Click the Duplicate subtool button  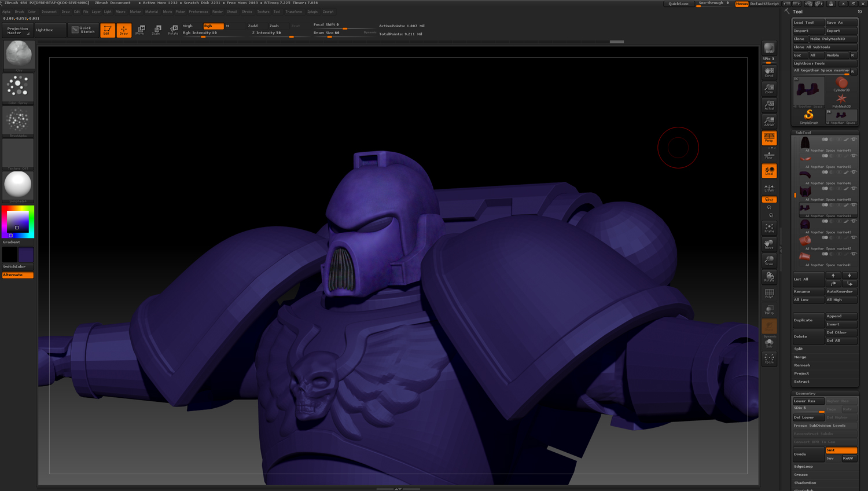(x=808, y=320)
